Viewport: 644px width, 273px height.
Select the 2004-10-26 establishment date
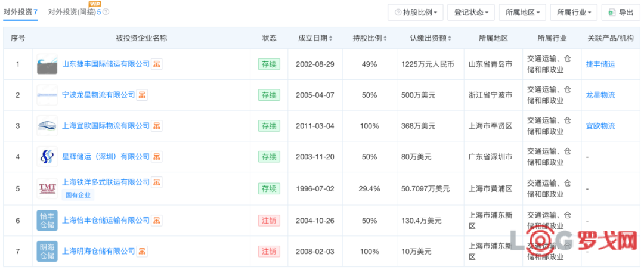315,221
